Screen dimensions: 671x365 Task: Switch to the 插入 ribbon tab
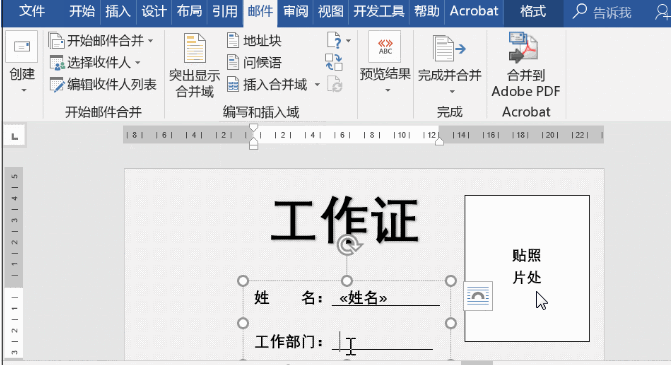(118, 11)
